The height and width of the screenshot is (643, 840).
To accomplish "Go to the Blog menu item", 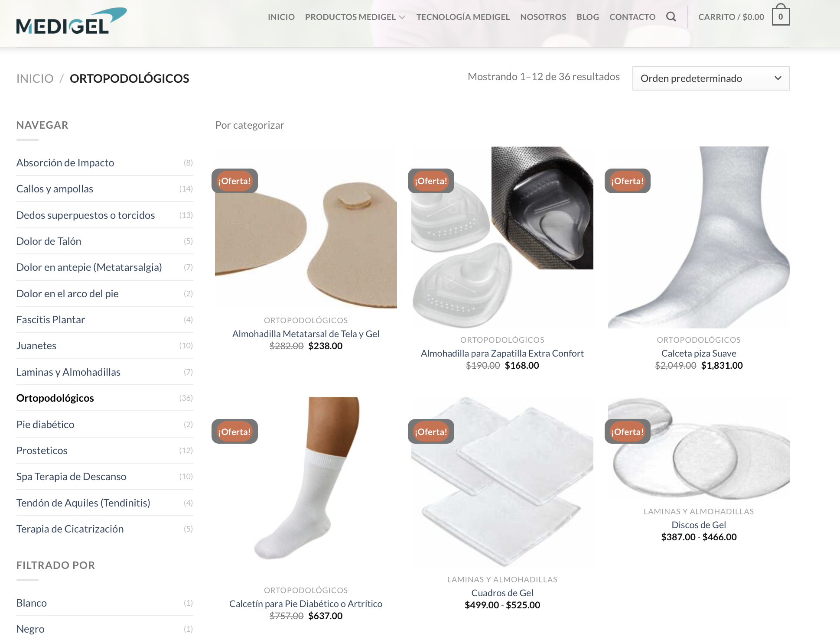I will click(x=588, y=17).
